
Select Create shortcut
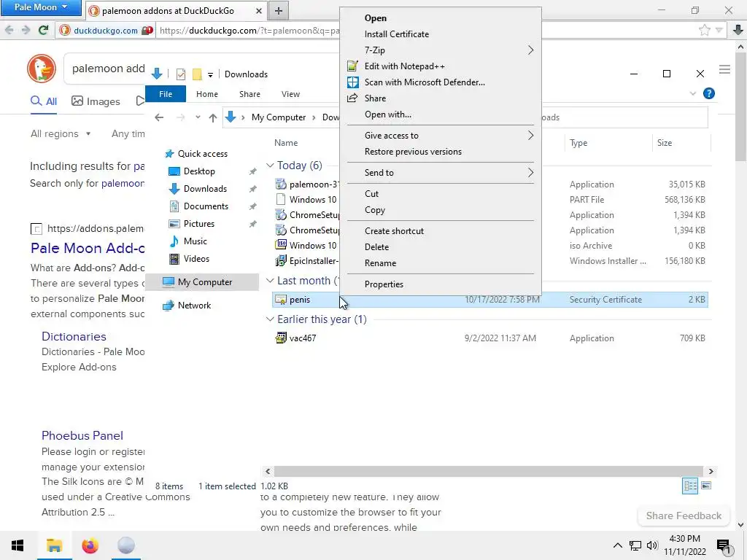[x=394, y=231]
